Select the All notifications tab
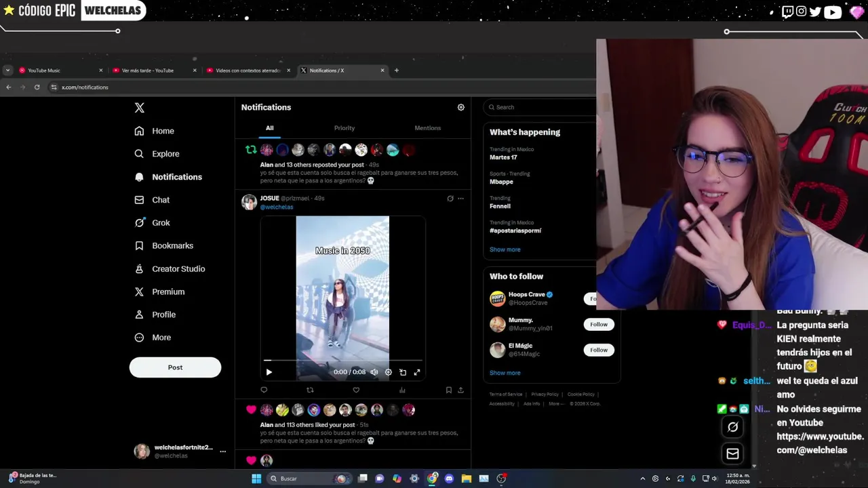 pyautogui.click(x=269, y=128)
